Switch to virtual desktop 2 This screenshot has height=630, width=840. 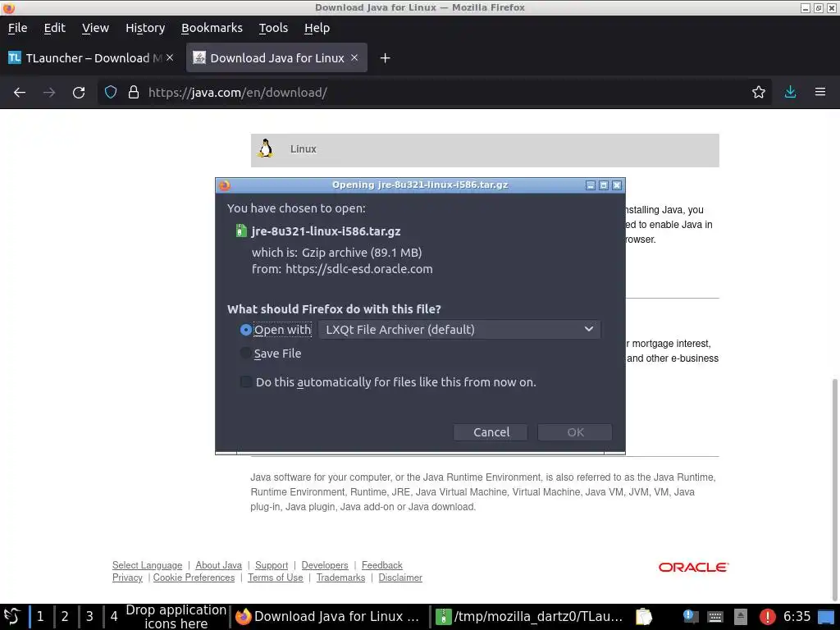(x=65, y=617)
